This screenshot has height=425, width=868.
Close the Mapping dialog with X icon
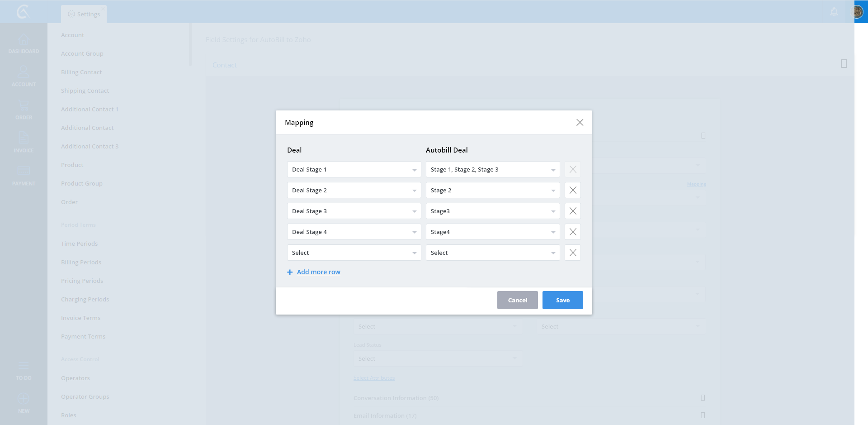pyautogui.click(x=580, y=123)
